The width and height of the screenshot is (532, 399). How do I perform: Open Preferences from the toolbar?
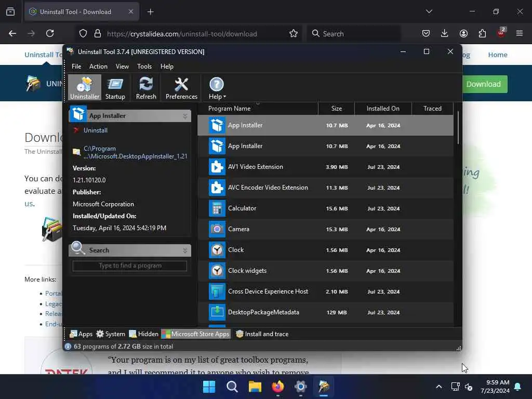(x=181, y=88)
